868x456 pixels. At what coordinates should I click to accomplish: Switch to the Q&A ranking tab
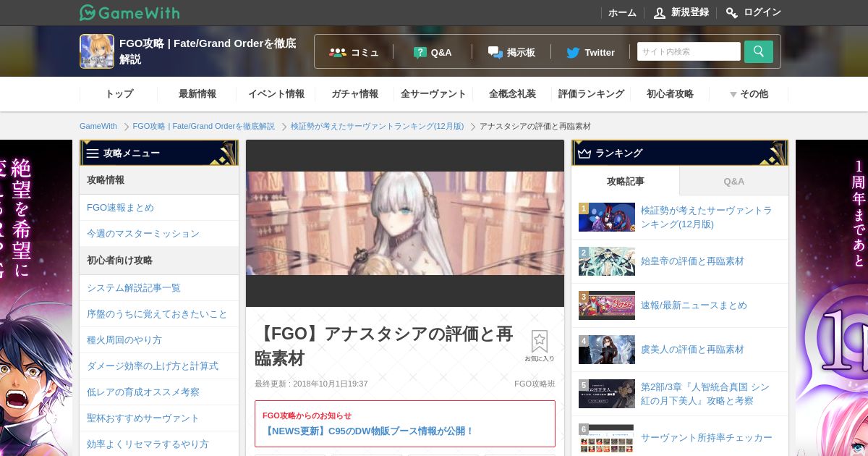[733, 181]
